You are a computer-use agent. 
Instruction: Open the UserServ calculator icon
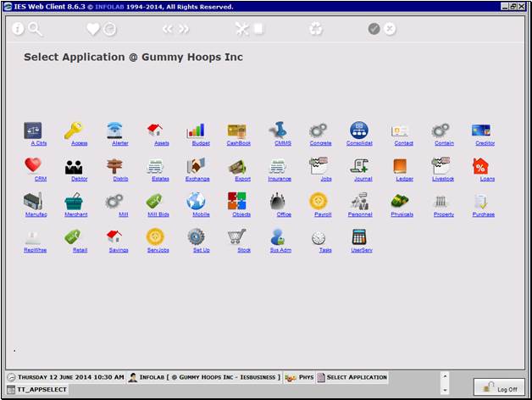point(359,236)
